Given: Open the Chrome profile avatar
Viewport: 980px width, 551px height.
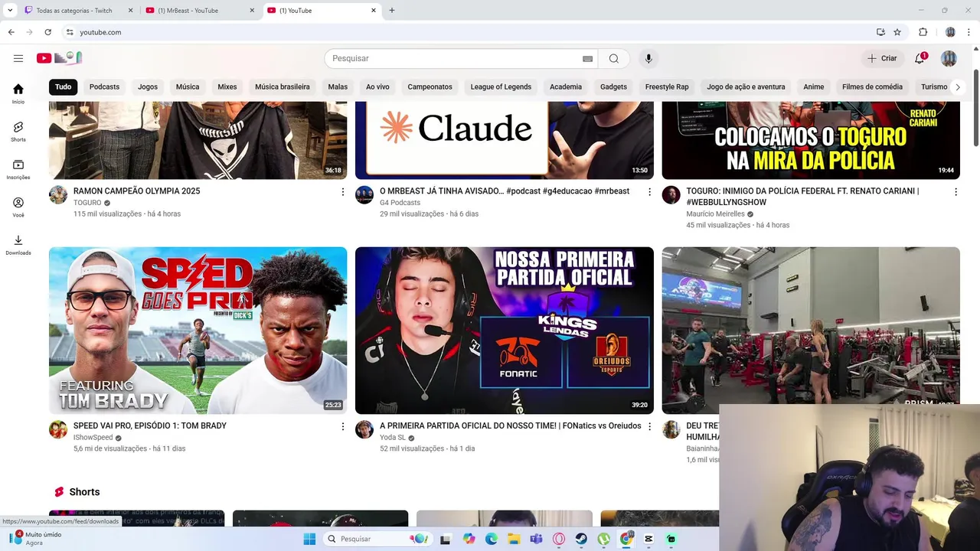Looking at the screenshot, I should pyautogui.click(x=950, y=32).
